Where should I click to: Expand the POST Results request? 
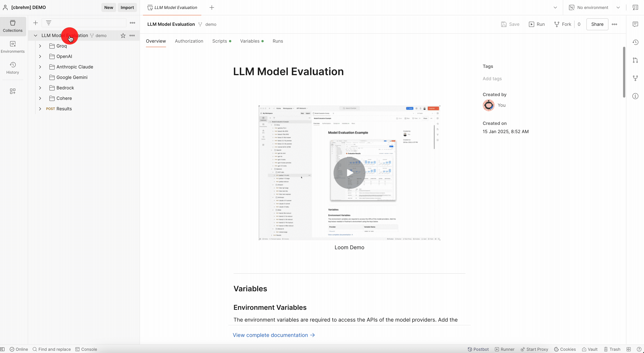(40, 109)
